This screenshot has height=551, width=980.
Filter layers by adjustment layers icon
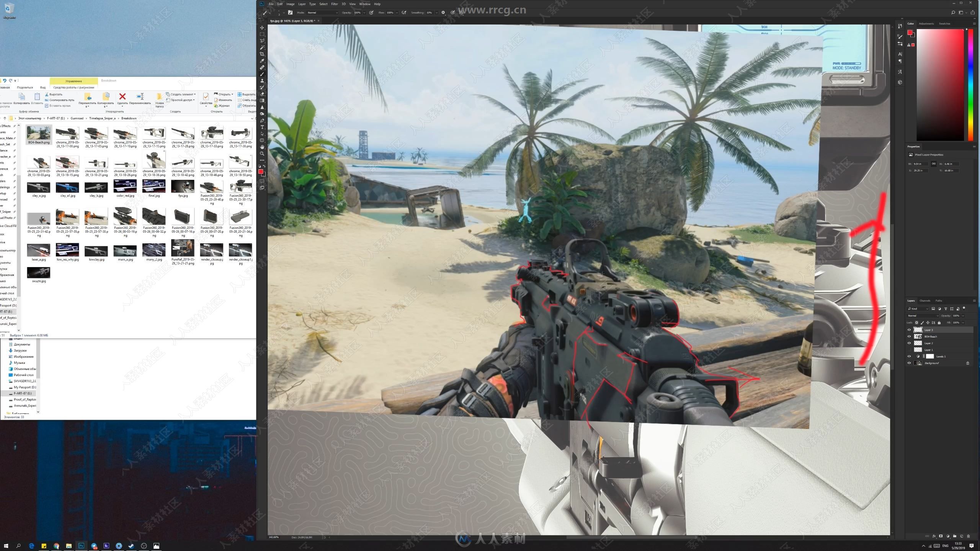pos(939,309)
